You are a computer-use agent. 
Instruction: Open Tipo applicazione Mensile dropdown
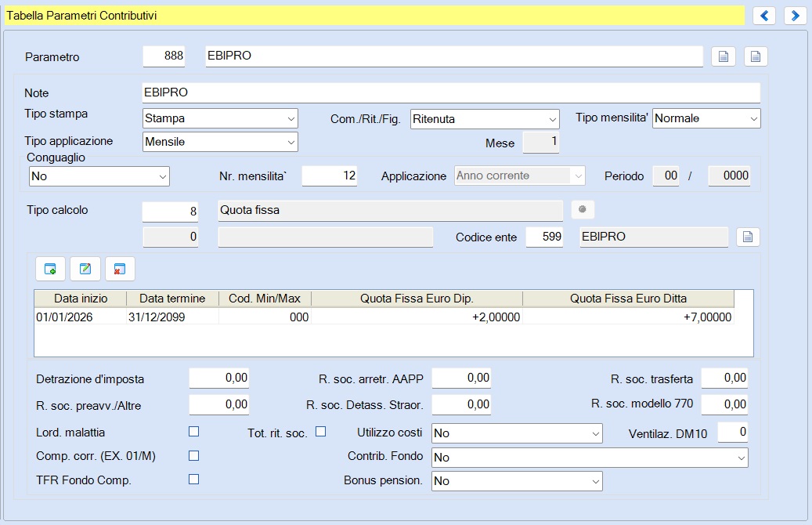pos(220,142)
